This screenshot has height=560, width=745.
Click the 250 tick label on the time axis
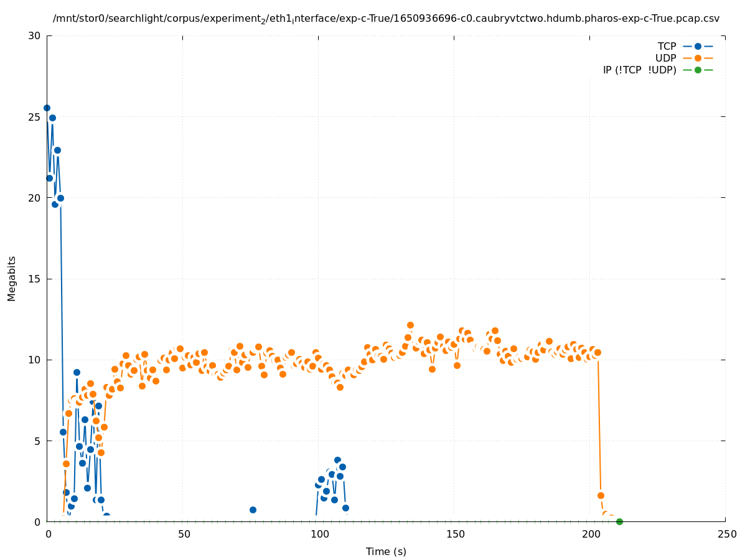(726, 534)
